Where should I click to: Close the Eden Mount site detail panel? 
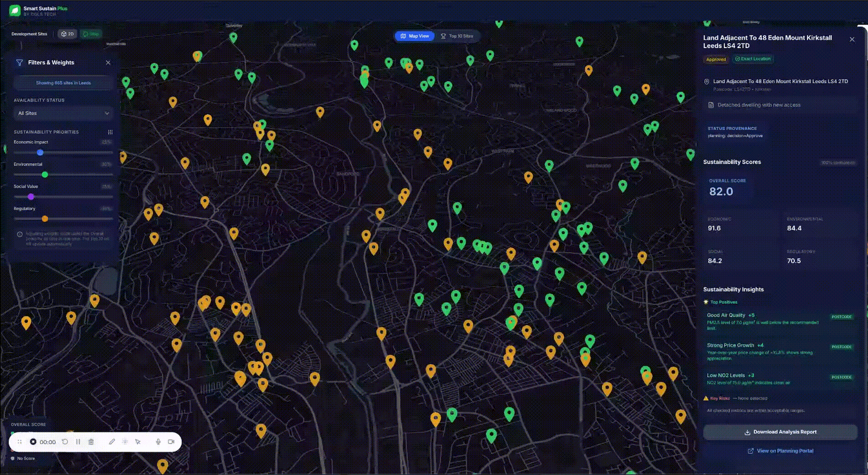(852, 39)
